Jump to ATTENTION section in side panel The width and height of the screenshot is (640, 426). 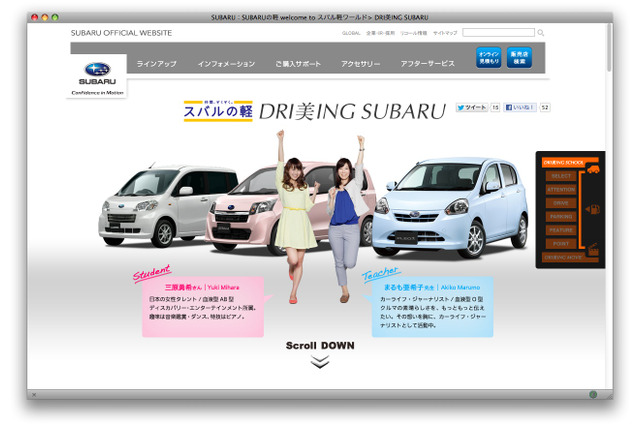pos(561,189)
